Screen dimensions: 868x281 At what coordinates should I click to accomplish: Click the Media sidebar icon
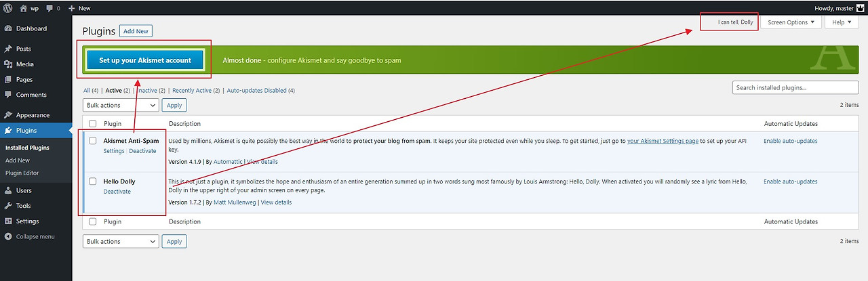click(x=8, y=64)
